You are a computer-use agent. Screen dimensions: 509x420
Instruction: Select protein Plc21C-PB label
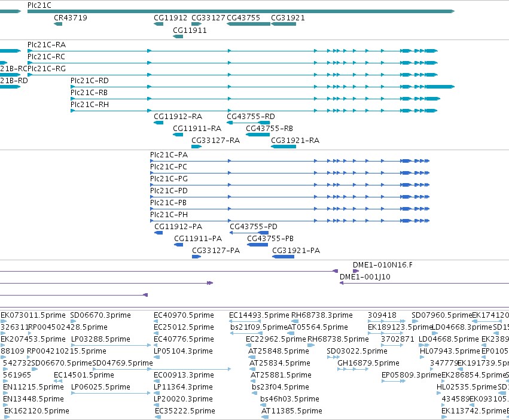pyautogui.click(x=168, y=203)
